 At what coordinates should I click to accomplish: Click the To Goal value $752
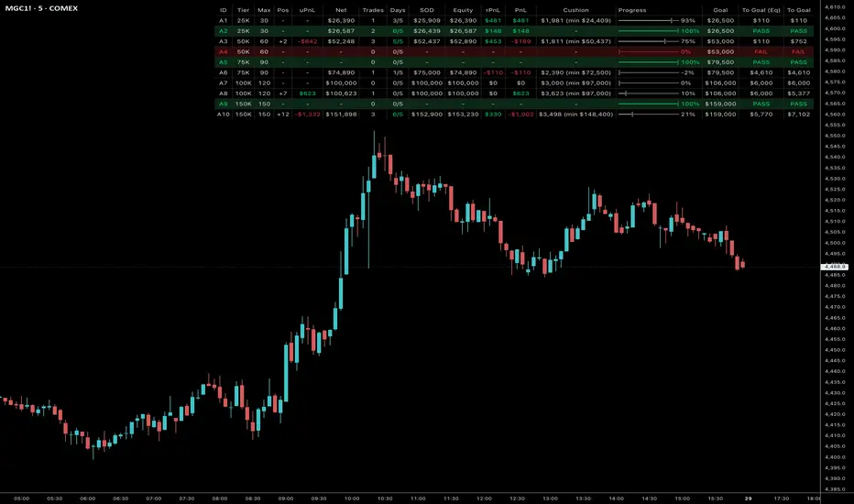pos(798,41)
